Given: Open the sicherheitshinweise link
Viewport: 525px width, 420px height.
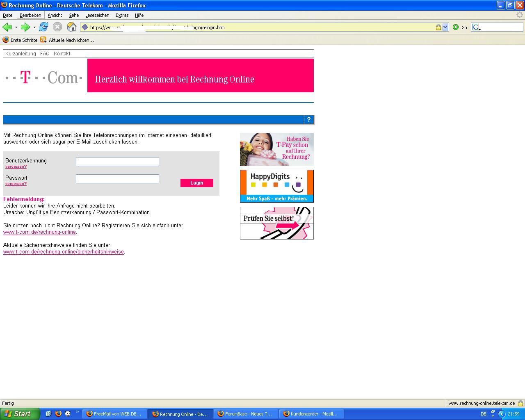Looking at the screenshot, I should (64, 252).
